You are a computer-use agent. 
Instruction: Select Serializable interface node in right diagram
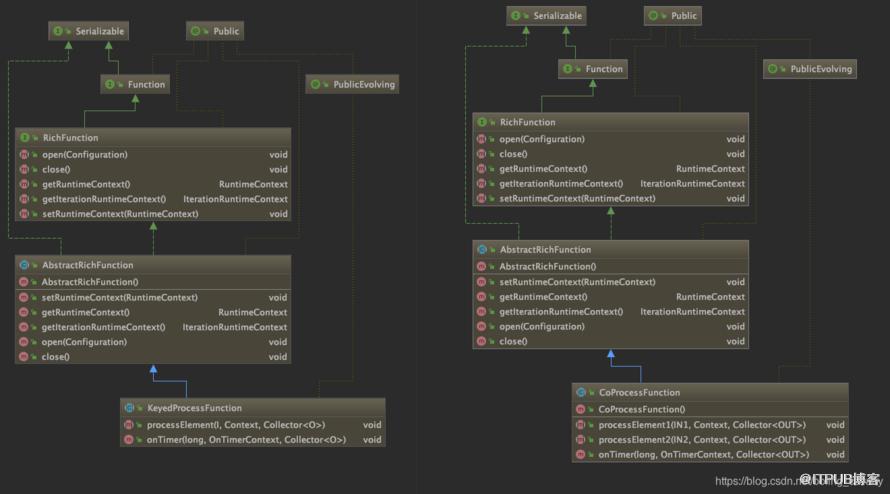pyautogui.click(x=546, y=16)
